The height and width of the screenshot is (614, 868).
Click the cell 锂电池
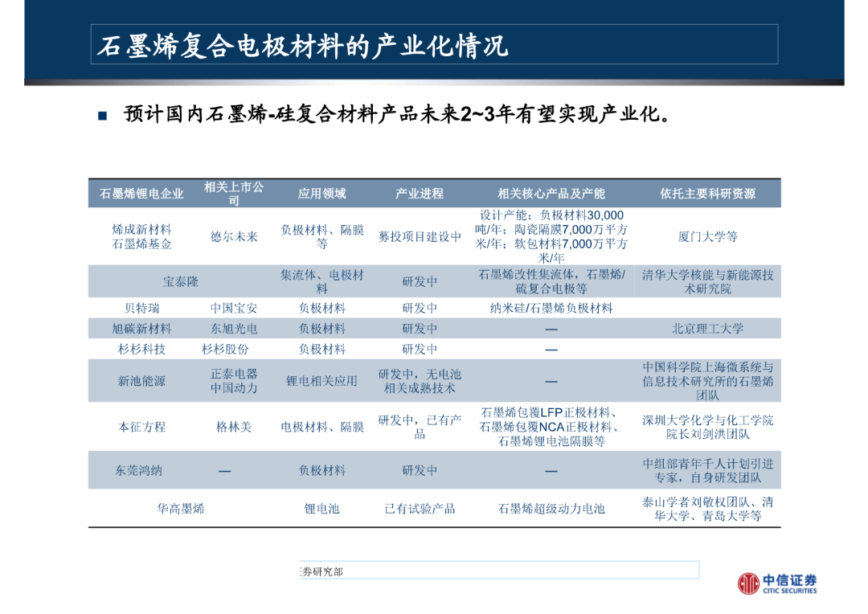coord(321,508)
